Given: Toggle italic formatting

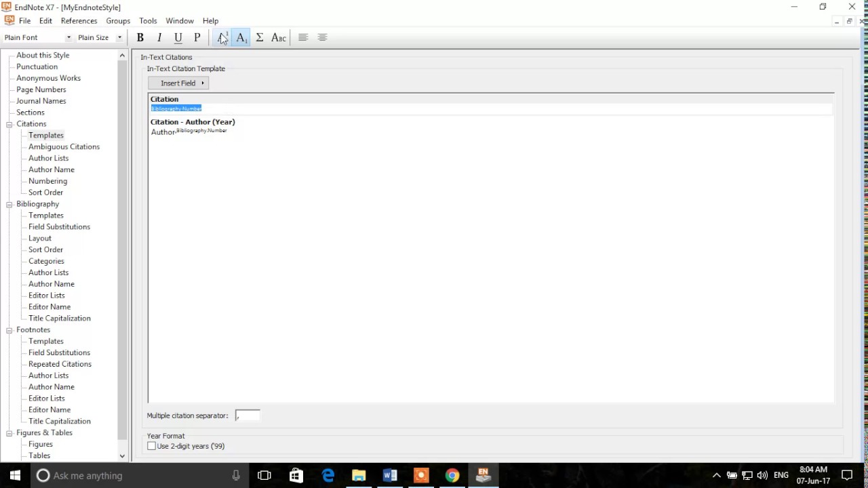Looking at the screenshot, I should point(159,37).
